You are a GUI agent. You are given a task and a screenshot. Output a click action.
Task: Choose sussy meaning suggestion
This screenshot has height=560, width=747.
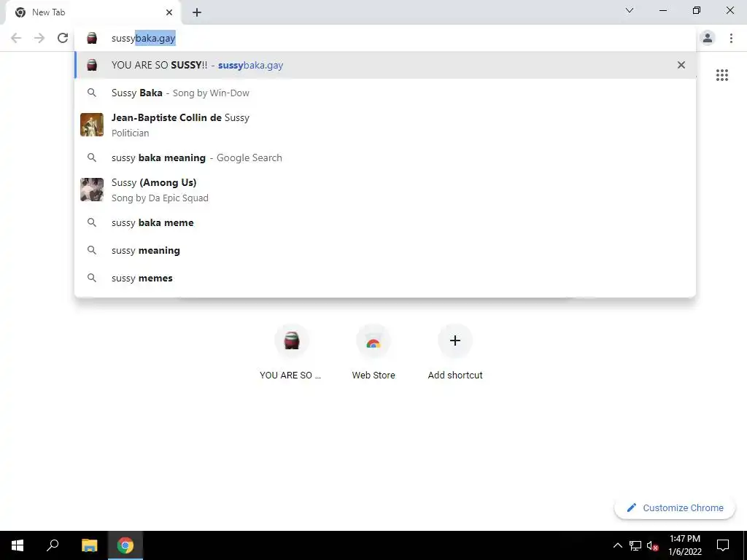385,250
